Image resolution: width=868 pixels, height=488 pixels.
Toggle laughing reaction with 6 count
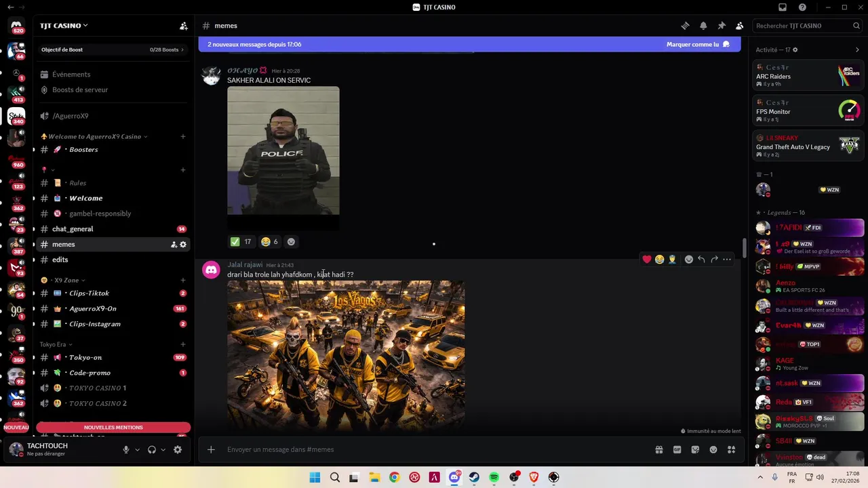pyautogui.click(x=270, y=241)
